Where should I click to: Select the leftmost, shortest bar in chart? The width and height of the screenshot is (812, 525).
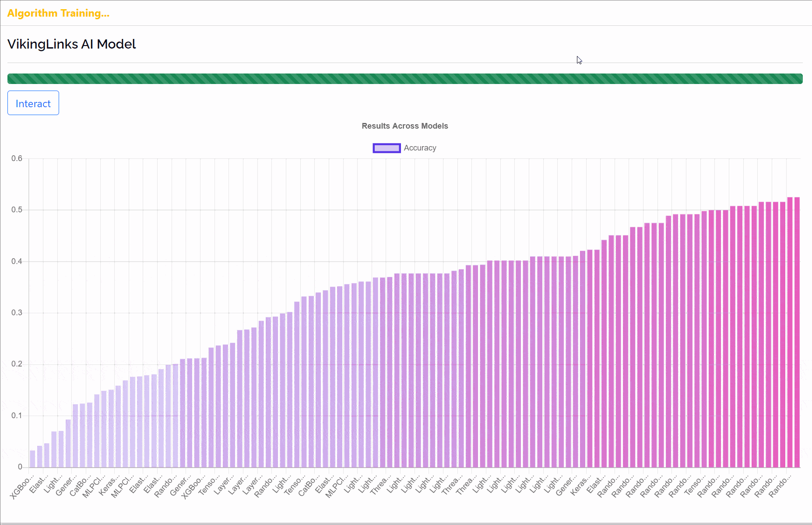tap(32, 459)
